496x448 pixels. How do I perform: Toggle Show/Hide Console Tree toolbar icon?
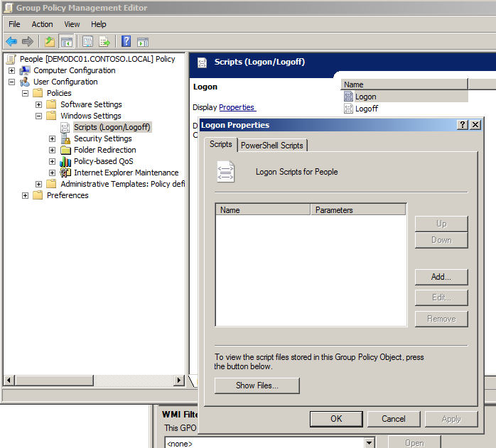(x=66, y=41)
